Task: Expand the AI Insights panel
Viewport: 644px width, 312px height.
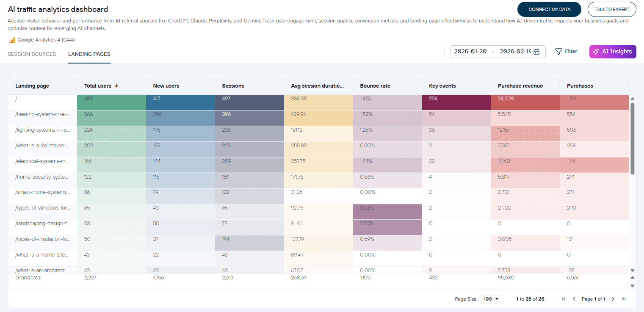Action: click(613, 51)
